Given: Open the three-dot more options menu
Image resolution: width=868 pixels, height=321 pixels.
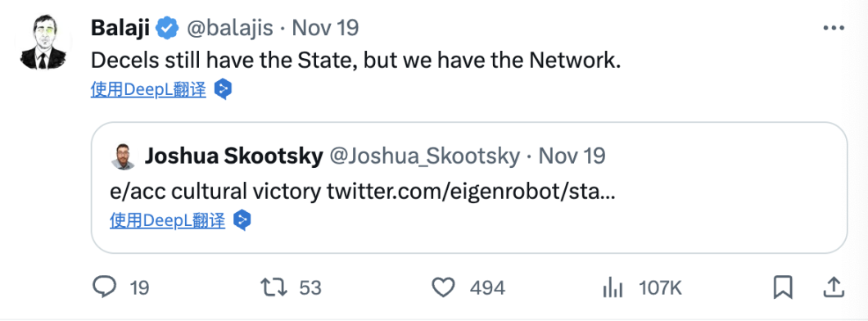Looking at the screenshot, I should [833, 28].
